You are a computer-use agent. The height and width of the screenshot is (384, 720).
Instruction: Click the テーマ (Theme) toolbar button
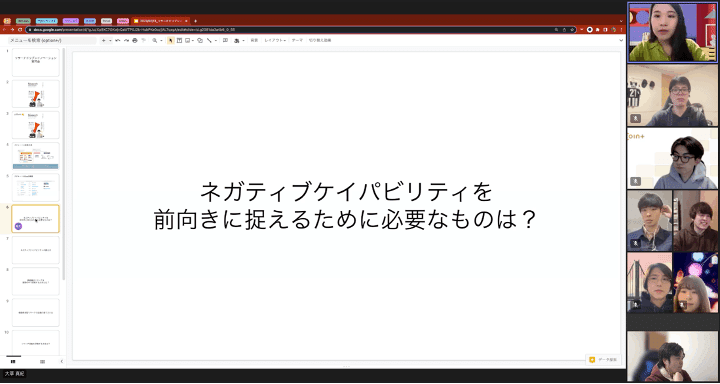[x=297, y=40]
